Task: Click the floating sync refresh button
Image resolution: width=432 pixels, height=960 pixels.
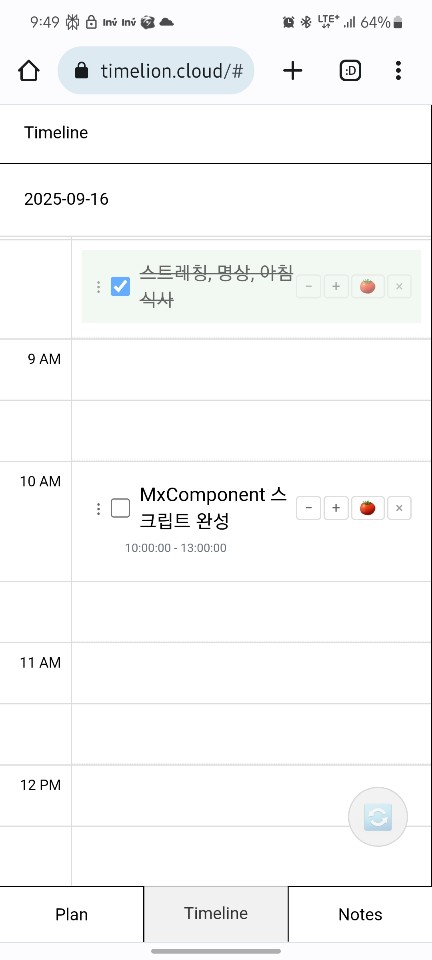Action: (378, 817)
